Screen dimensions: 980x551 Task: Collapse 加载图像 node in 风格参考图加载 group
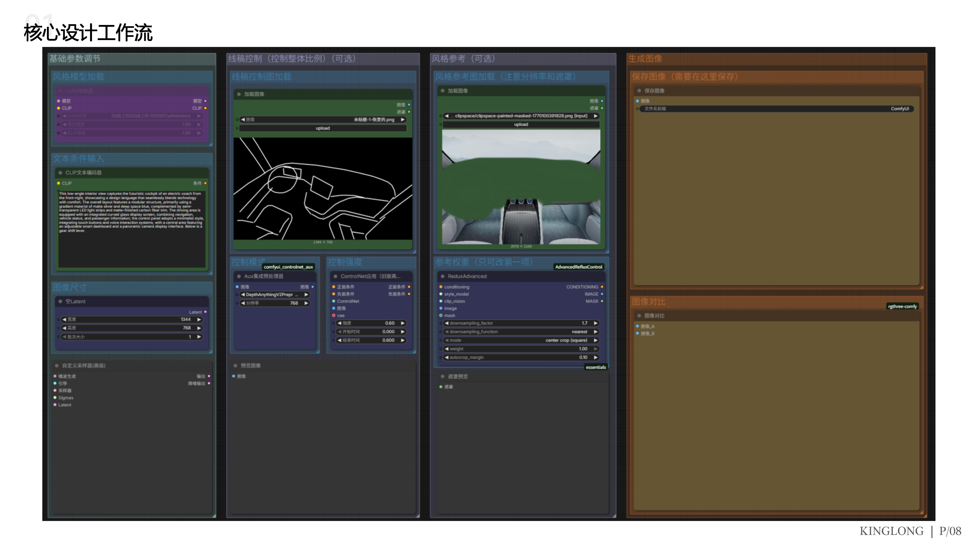click(x=442, y=91)
